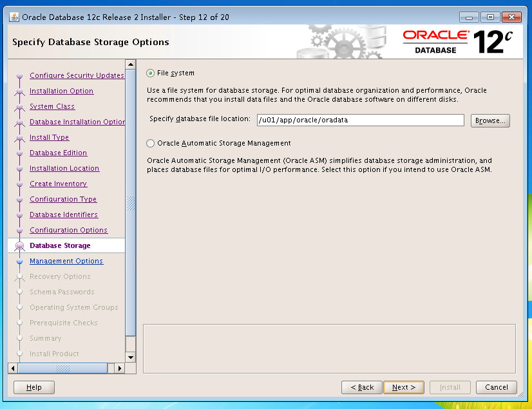
Task: Open Management Options step link
Action: tap(66, 261)
